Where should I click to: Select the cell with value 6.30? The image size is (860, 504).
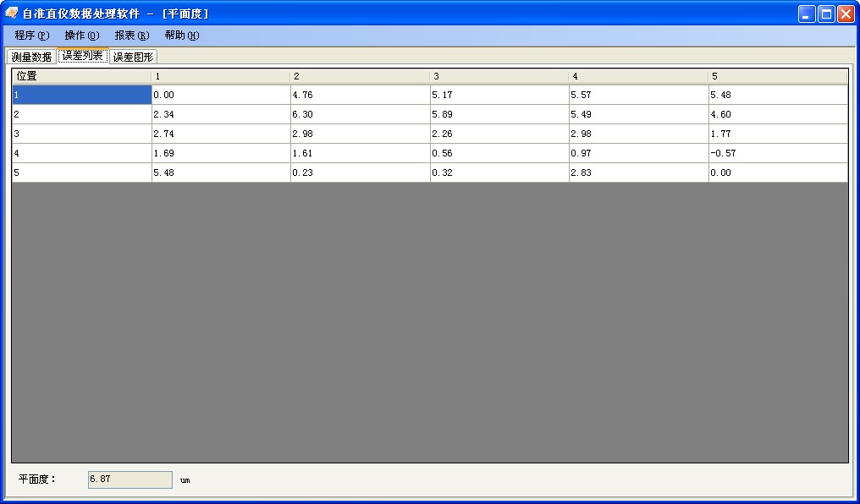tap(360, 114)
